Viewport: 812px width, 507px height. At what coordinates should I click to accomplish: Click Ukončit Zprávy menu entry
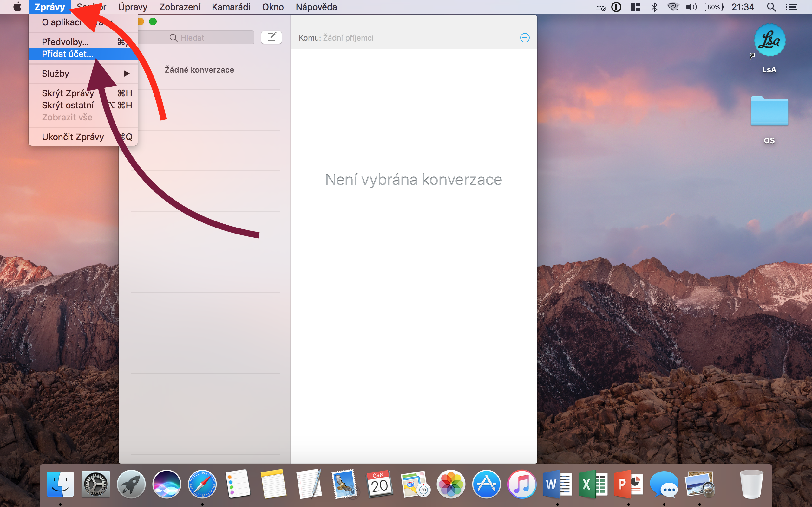pyautogui.click(x=73, y=137)
